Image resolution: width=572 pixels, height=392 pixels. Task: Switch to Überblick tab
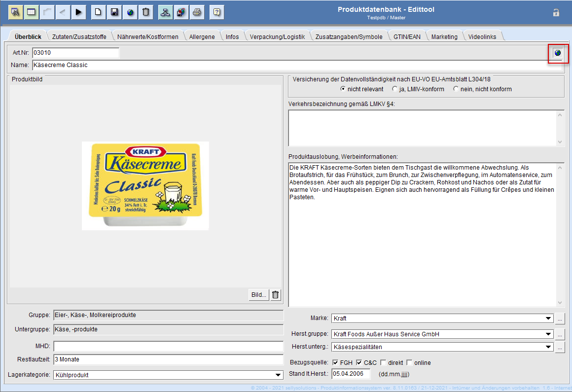click(x=28, y=37)
